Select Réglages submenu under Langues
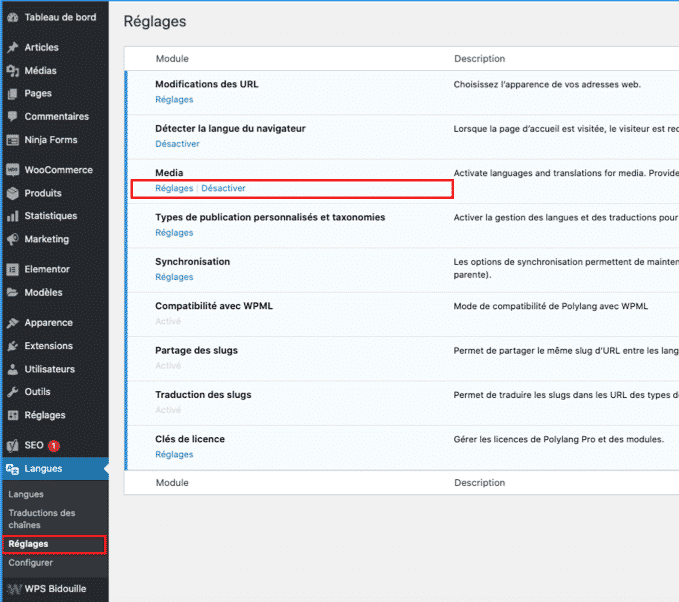Viewport: 679px width, 602px height. point(28,544)
